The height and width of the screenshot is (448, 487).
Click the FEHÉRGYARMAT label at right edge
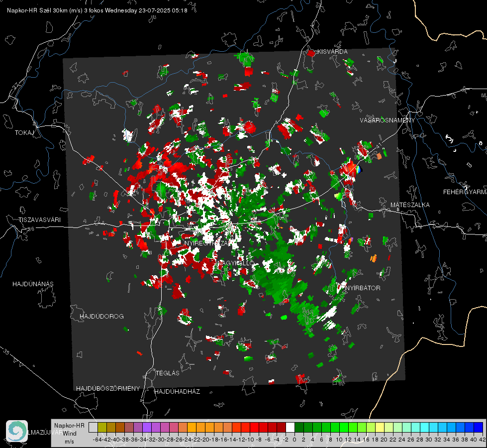click(x=465, y=192)
